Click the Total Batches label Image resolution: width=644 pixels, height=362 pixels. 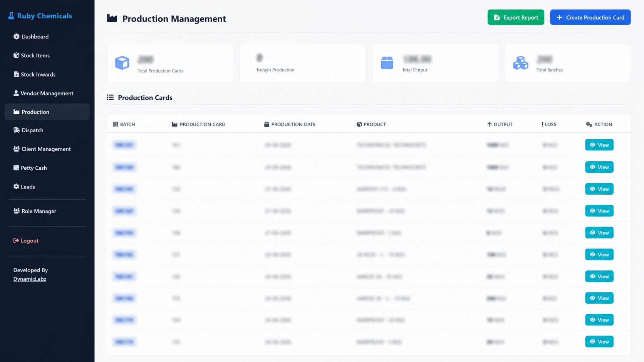click(550, 70)
